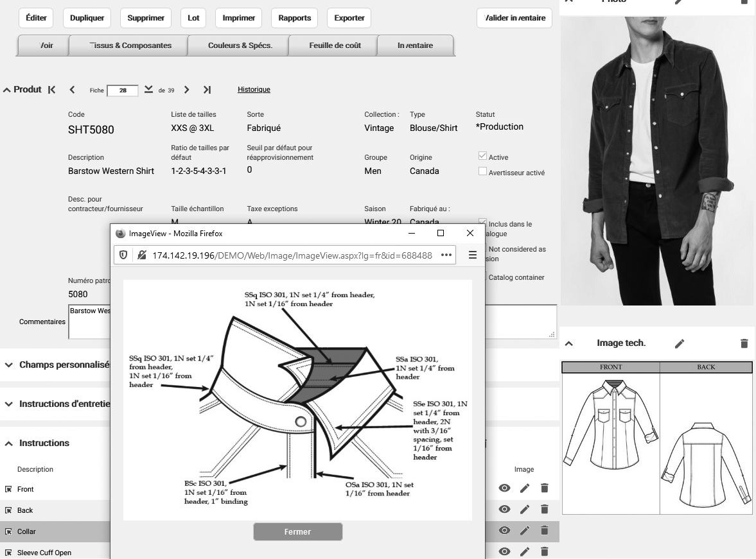Go to next product record
This screenshot has height=559, width=756.
187,90
